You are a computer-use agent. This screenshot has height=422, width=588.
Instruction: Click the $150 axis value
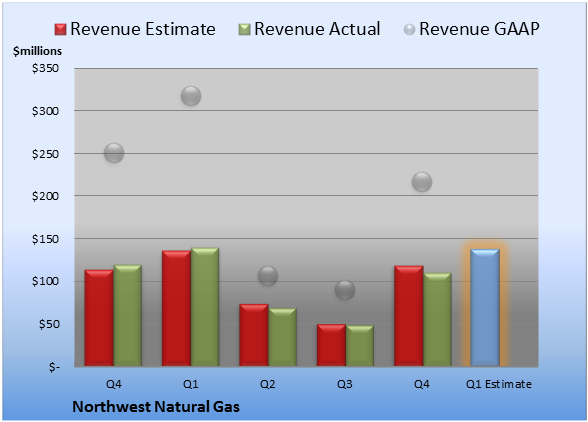(45, 239)
